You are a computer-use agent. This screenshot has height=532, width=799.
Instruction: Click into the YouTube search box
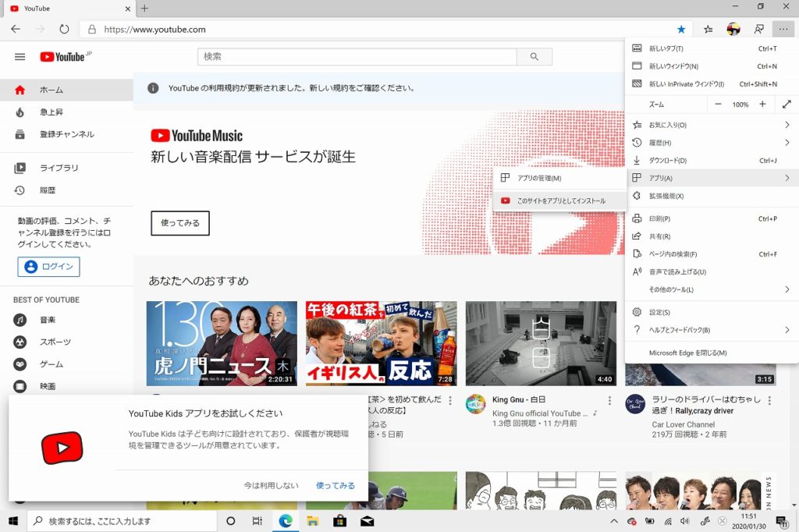point(357,57)
